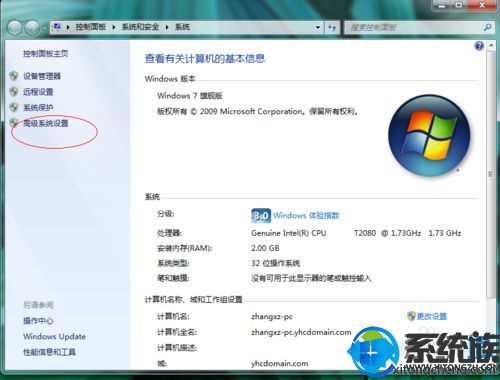
Task: Click the heading 查看有关计算机的基本信息
Action: (x=205, y=59)
